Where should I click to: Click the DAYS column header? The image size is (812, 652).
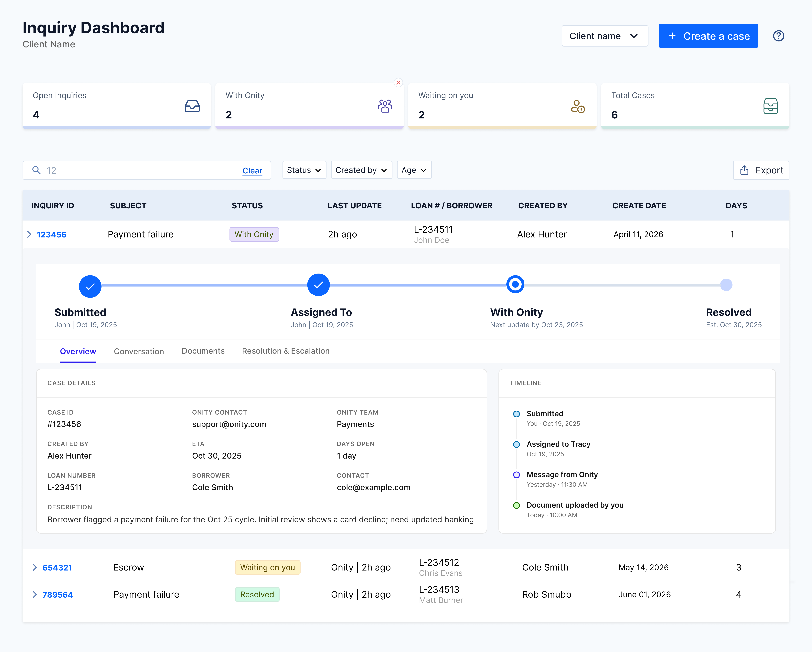point(736,206)
